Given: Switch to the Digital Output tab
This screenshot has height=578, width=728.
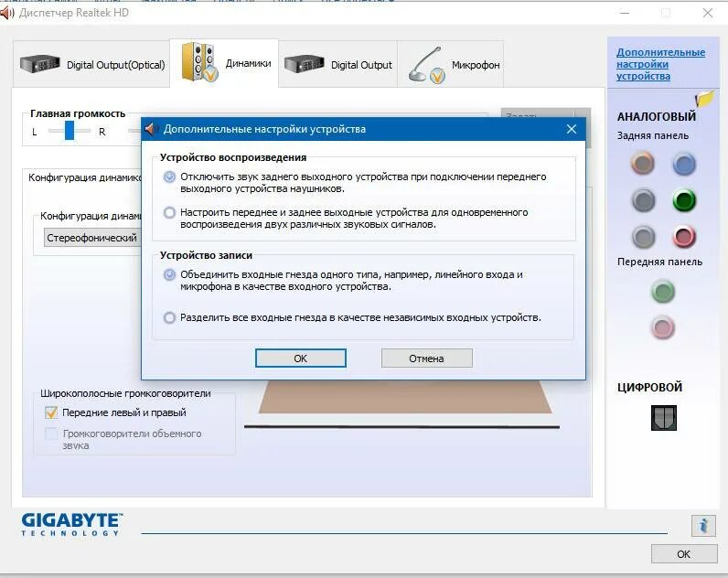Looking at the screenshot, I should click(x=337, y=64).
